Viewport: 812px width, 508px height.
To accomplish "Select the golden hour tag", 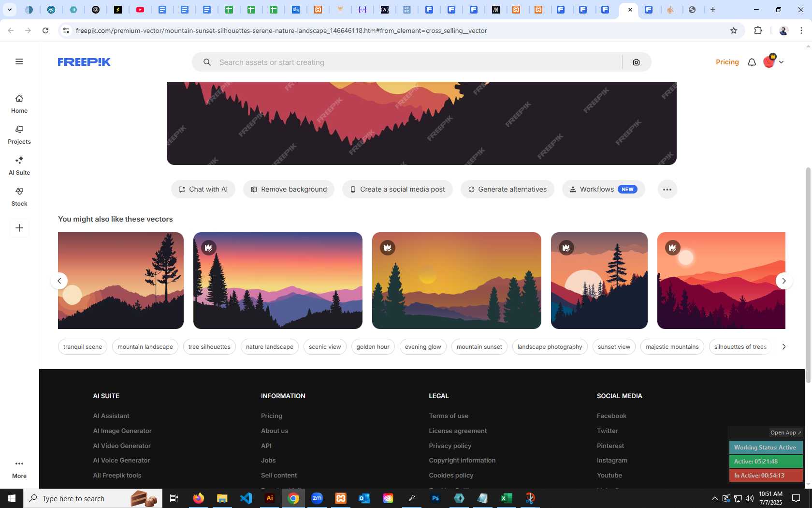I will click(x=373, y=346).
